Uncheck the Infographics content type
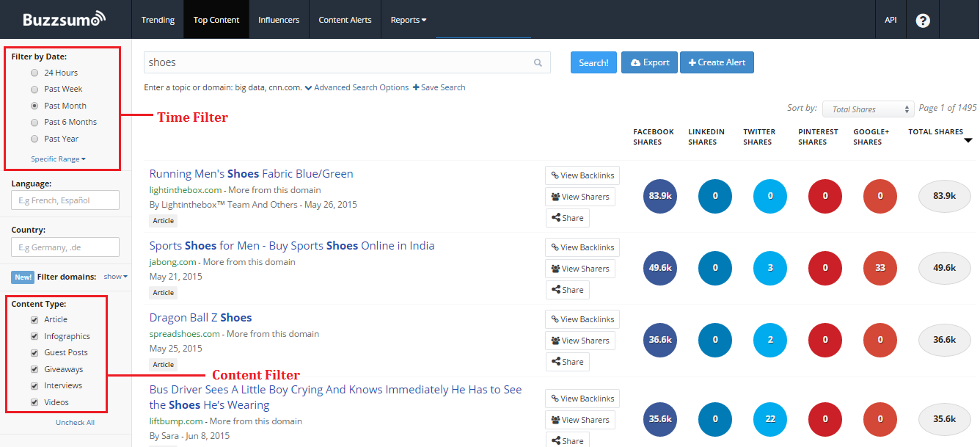980x447 pixels. pyautogui.click(x=34, y=336)
